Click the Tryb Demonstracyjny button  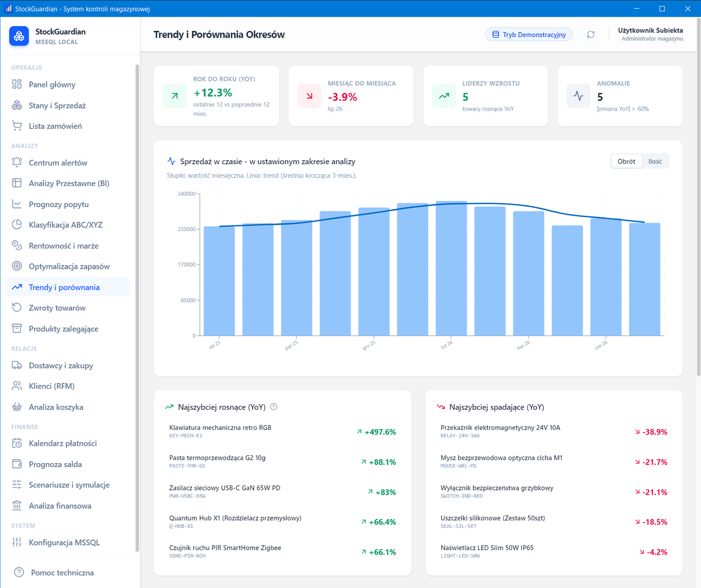click(x=529, y=35)
